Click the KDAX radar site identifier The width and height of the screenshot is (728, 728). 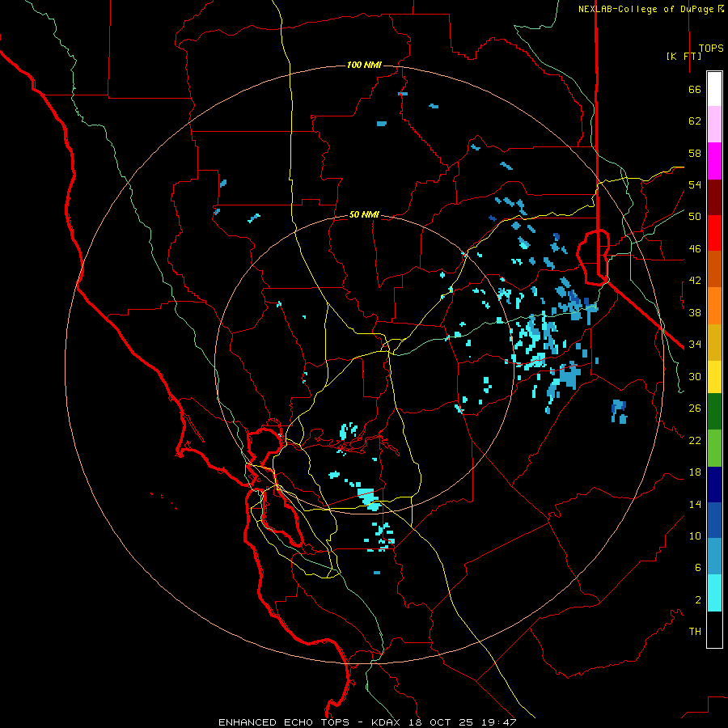387,722
